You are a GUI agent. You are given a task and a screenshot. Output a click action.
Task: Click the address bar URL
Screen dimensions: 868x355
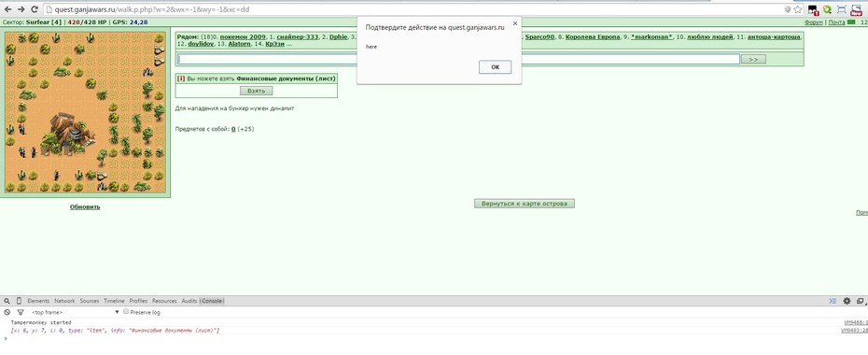point(152,9)
